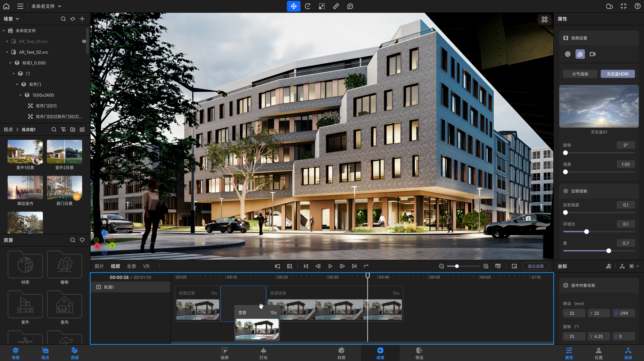Click the play button in timeline controls
The width and height of the screenshot is (644, 361).
330,266
